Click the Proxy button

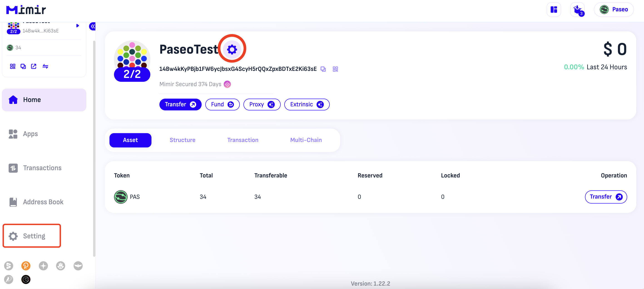click(x=262, y=104)
